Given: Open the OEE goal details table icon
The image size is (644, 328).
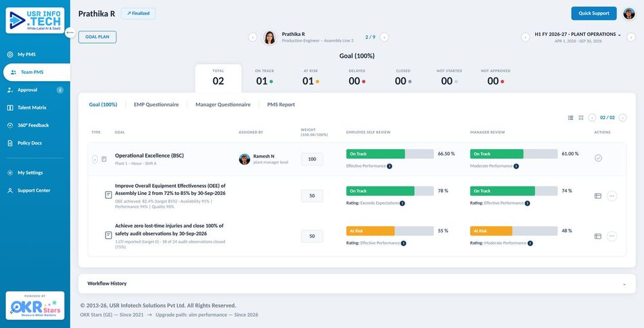Looking at the screenshot, I should point(598,196).
